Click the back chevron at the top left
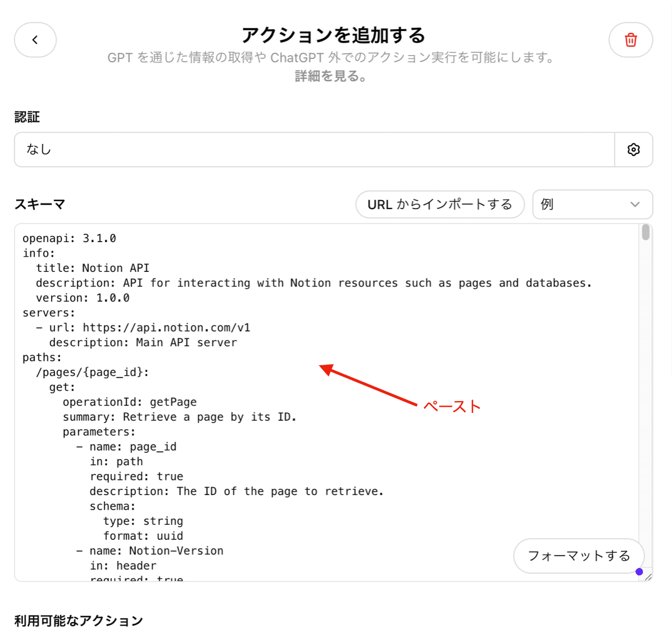The width and height of the screenshot is (672, 636). 35,40
